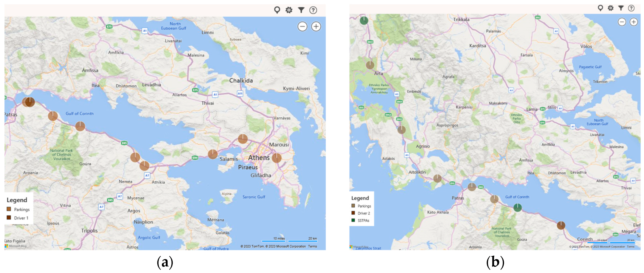Zoom in with plus button on right map

(634, 22)
